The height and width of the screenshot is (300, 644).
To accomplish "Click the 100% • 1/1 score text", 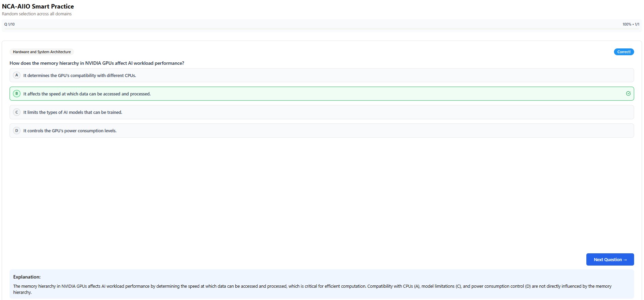I will click(631, 24).
